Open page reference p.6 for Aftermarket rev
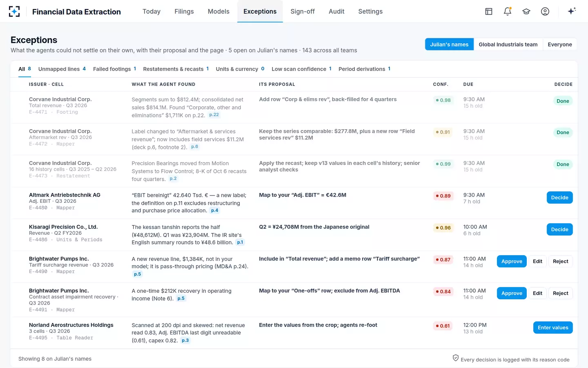This screenshot has height=368, width=588. pyautogui.click(x=195, y=147)
